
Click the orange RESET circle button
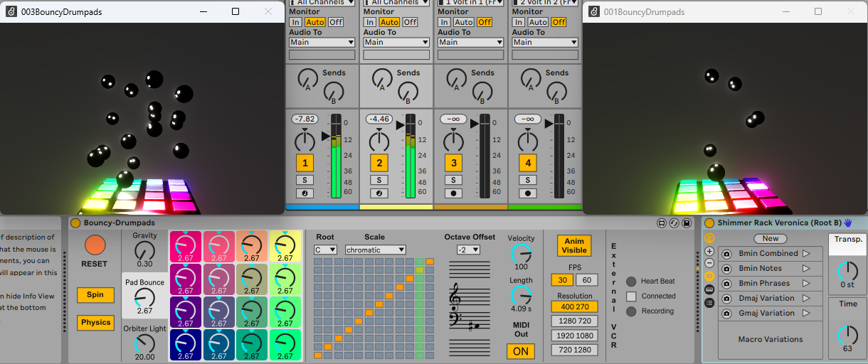click(95, 245)
